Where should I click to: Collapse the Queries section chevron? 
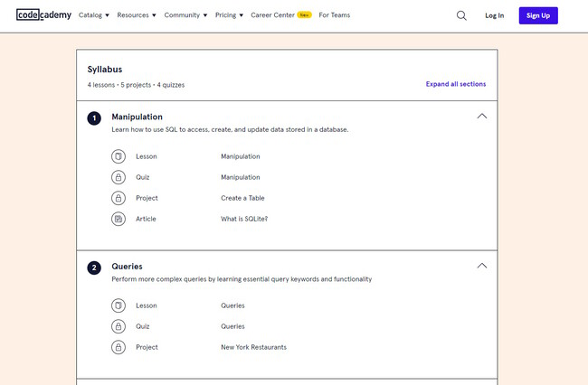click(481, 266)
